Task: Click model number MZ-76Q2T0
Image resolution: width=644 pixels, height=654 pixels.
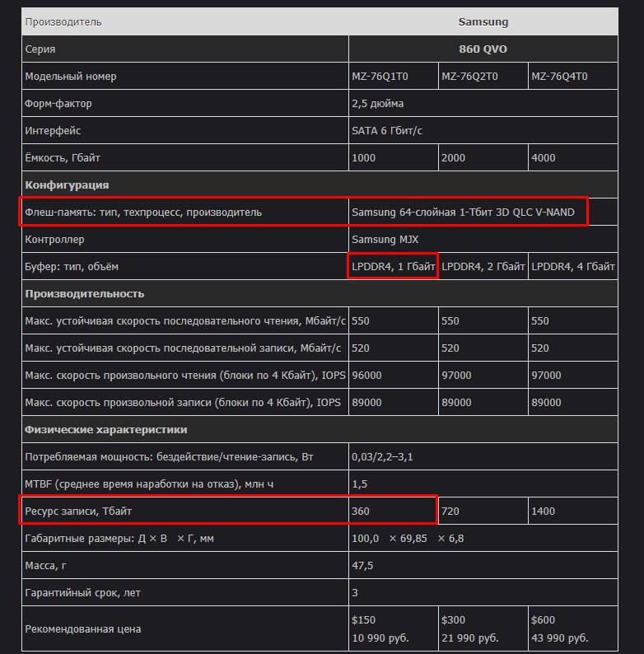Action: pos(469,77)
